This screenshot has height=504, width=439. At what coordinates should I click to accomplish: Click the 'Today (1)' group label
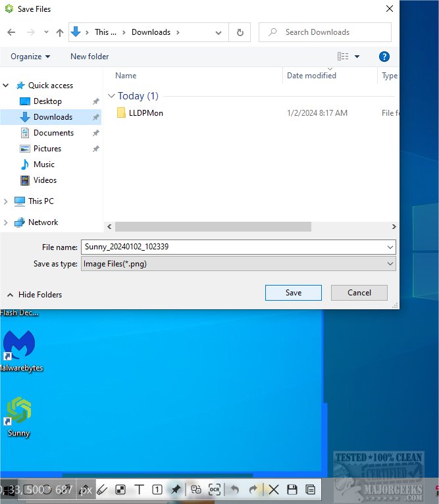(138, 96)
